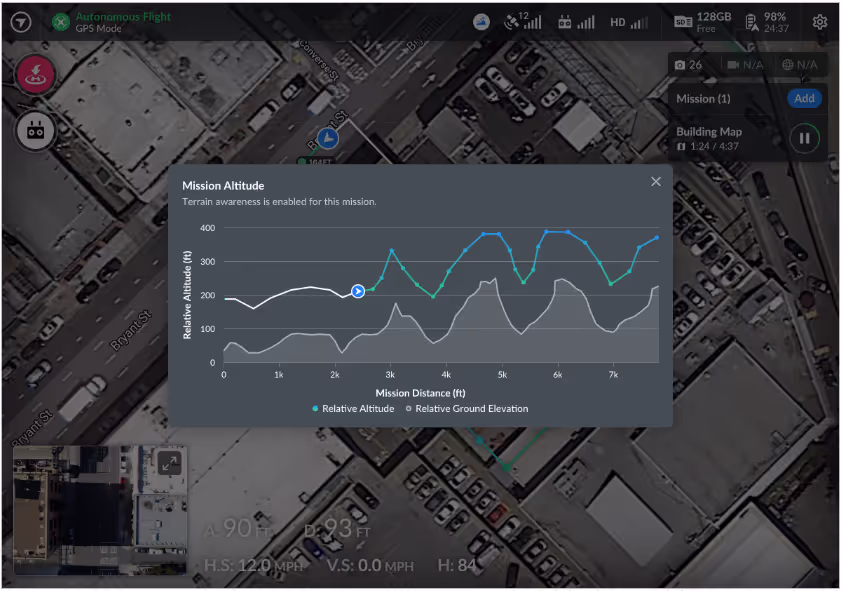Open the emergency stop control on the left
The image size is (842, 591).
tap(35, 75)
